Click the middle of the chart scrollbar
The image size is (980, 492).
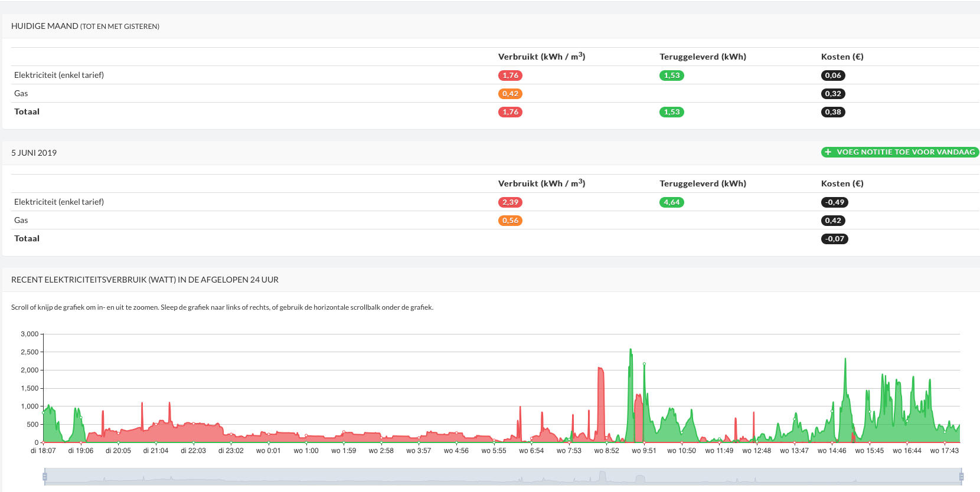(x=503, y=476)
